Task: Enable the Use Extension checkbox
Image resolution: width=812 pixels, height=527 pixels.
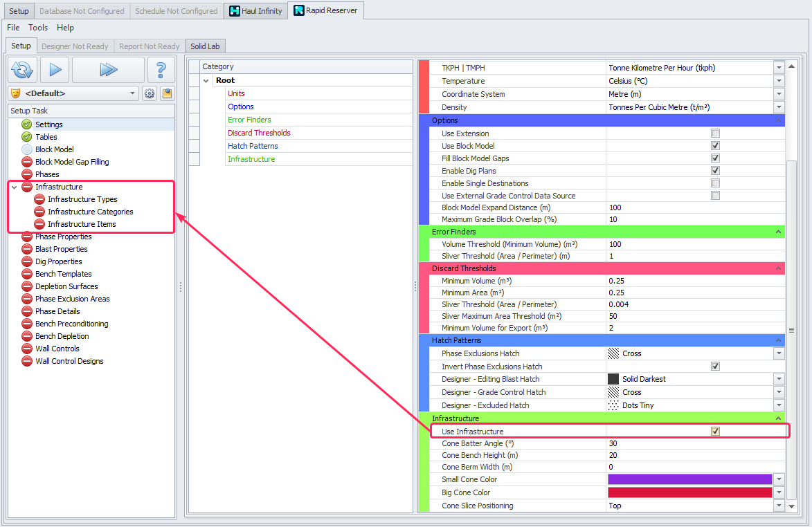Action: point(715,133)
